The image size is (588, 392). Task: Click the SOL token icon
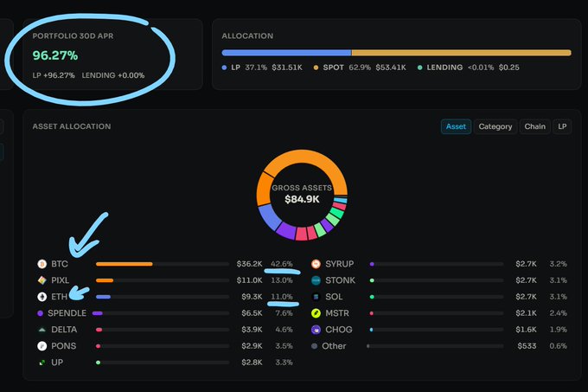316,297
